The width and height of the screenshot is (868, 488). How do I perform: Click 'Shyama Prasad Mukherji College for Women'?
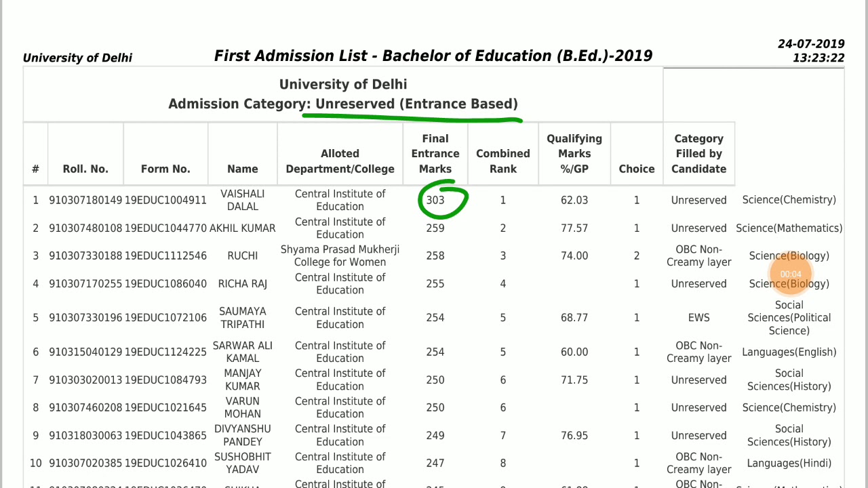click(x=340, y=256)
